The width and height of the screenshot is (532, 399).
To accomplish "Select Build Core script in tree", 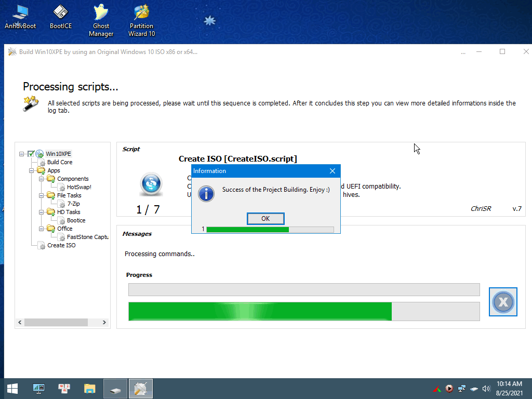I will pyautogui.click(x=60, y=162).
